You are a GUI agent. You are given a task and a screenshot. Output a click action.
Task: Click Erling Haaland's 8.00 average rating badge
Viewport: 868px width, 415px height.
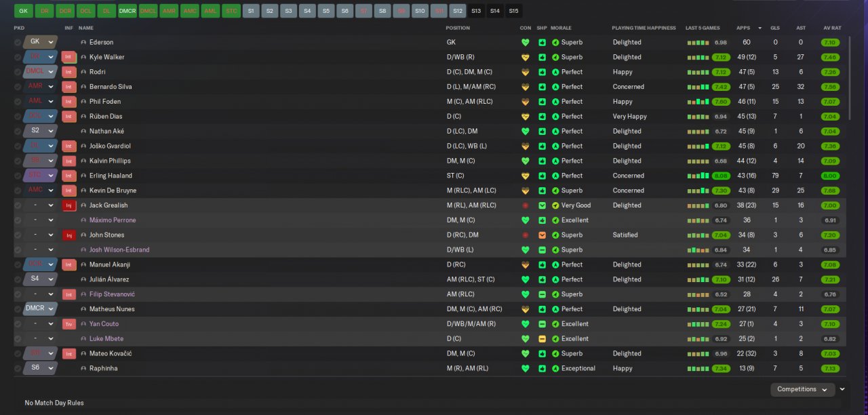tap(830, 176)
